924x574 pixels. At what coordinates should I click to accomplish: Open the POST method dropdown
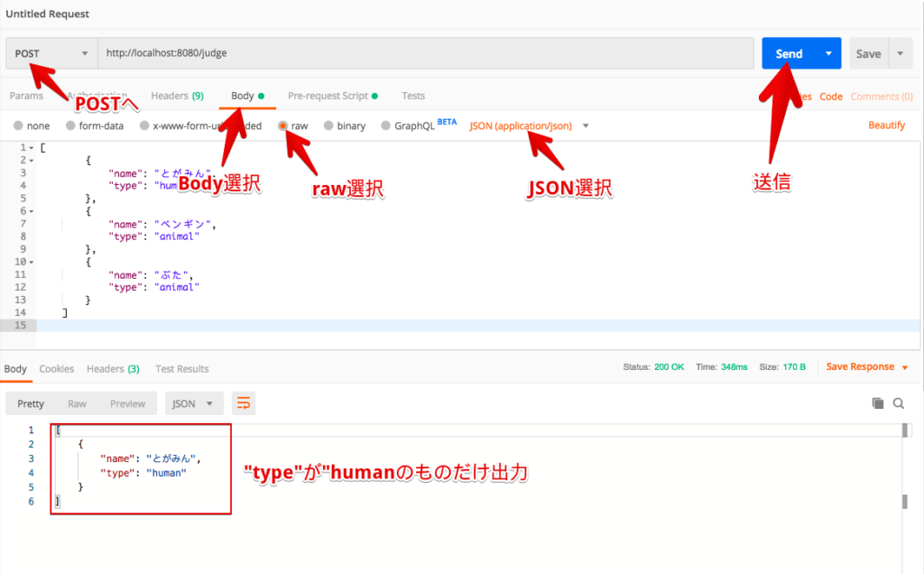click(51, 53)
